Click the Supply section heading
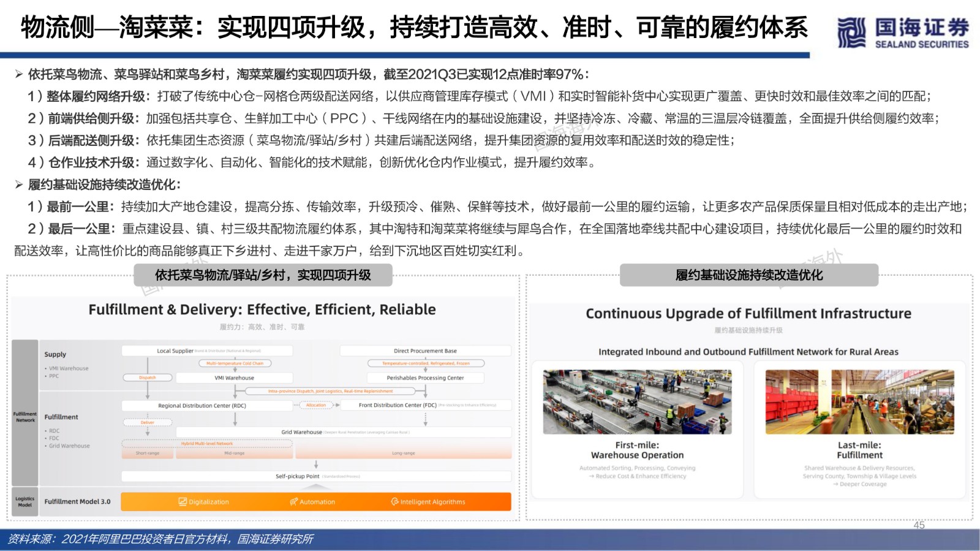Viewport: 980px width, 551px height. pos(55,354)
